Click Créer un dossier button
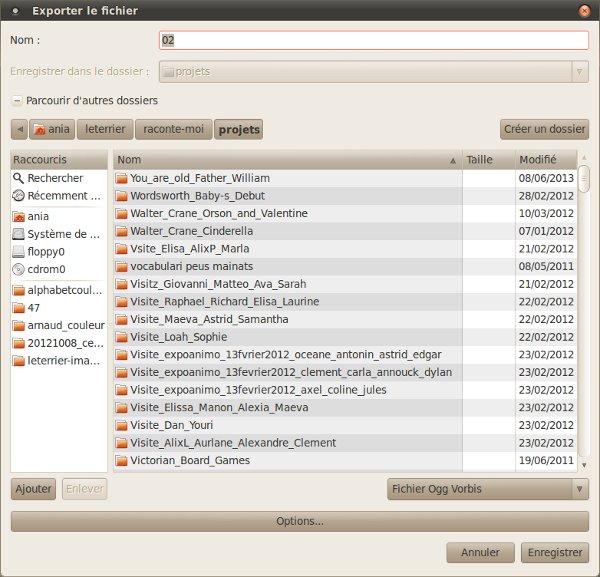Screen dimensions: 600x577 point(544,129)
